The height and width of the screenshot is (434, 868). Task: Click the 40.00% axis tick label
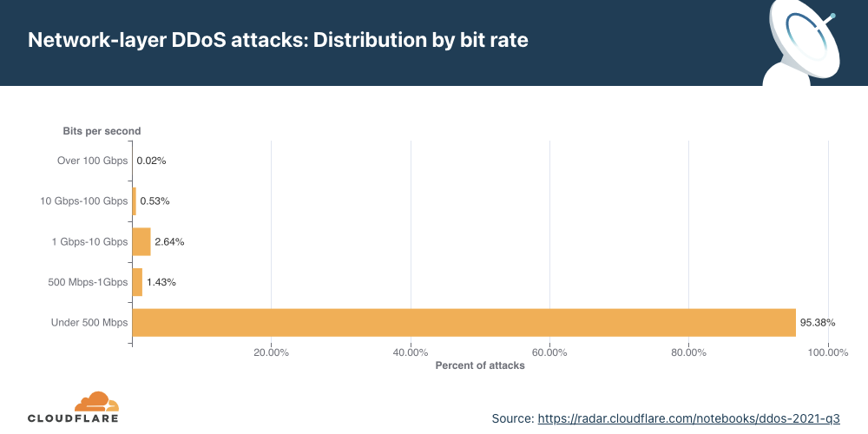[x=411, y=352]
